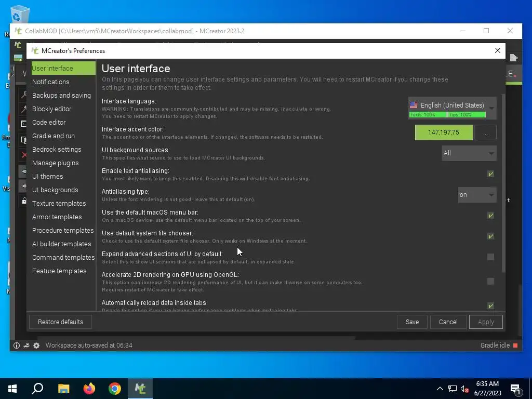Screen dimensions: 532x399
Task: Select Manage plugins in the sidebar
Action: click(55, 163)
